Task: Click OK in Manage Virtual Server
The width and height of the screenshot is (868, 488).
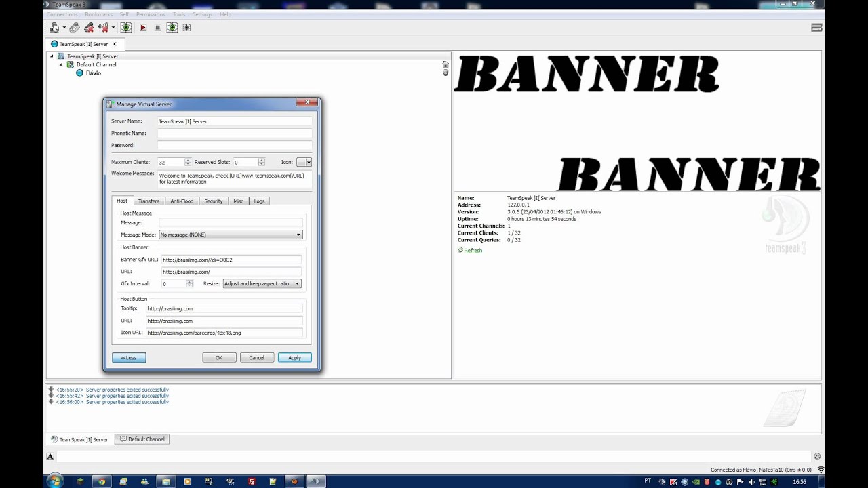Action: 219,358
